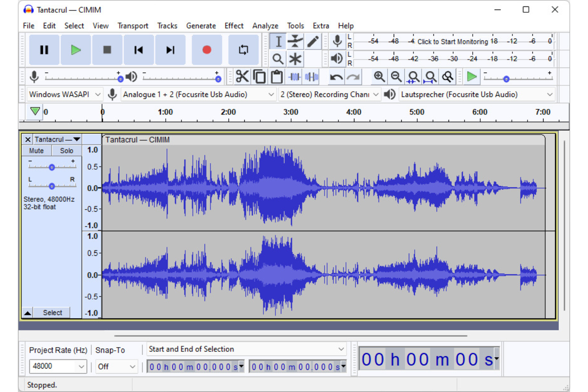The image size is (588, 392).
Task: Open the Tools menu
Action: (296, 26)
